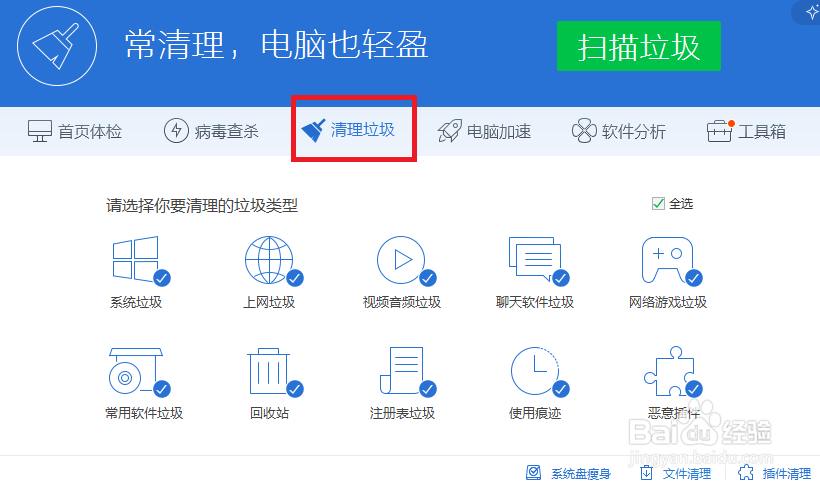Select the 回收站 trash bin icon

pos(269,370)
